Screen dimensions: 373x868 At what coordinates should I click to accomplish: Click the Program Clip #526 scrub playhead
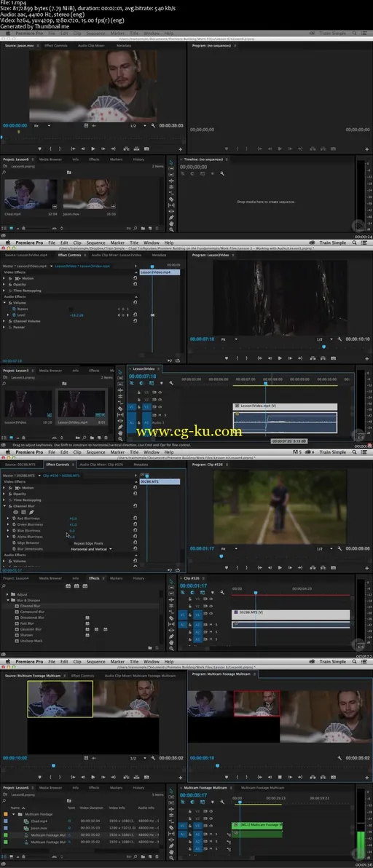click(x=221, y=556)
